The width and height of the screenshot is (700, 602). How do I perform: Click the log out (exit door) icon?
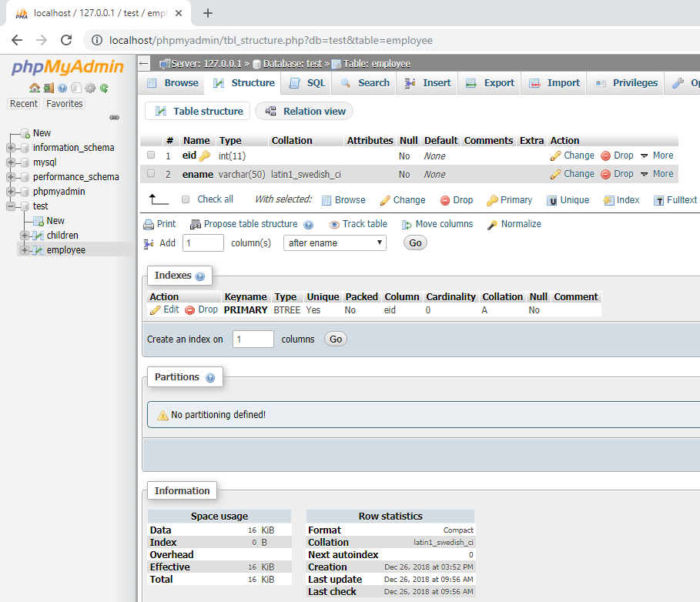coord(49,89)
